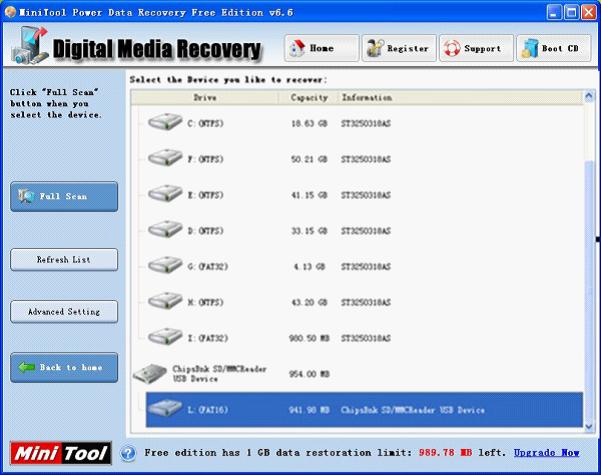Open the Support button
The width and height of the screenshot is (601, 475).
tap(476, 48)
